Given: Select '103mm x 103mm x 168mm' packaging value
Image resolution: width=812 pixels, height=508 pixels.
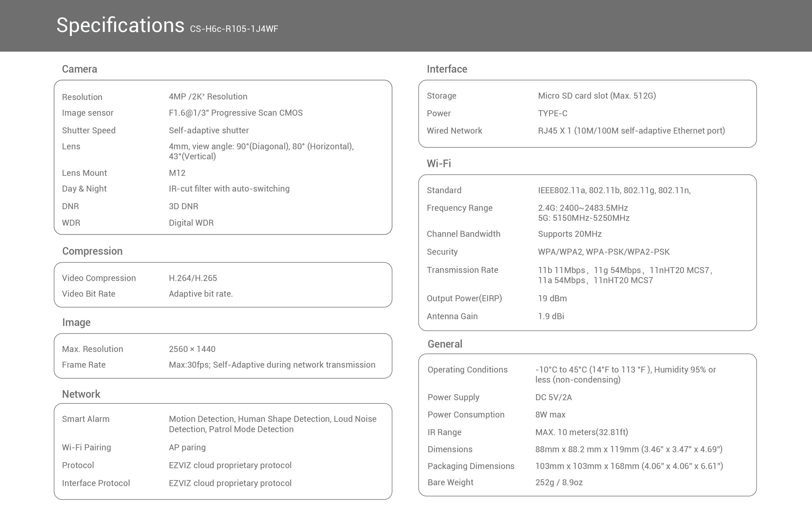Looking at the screenshot, I should pos(629,466).
